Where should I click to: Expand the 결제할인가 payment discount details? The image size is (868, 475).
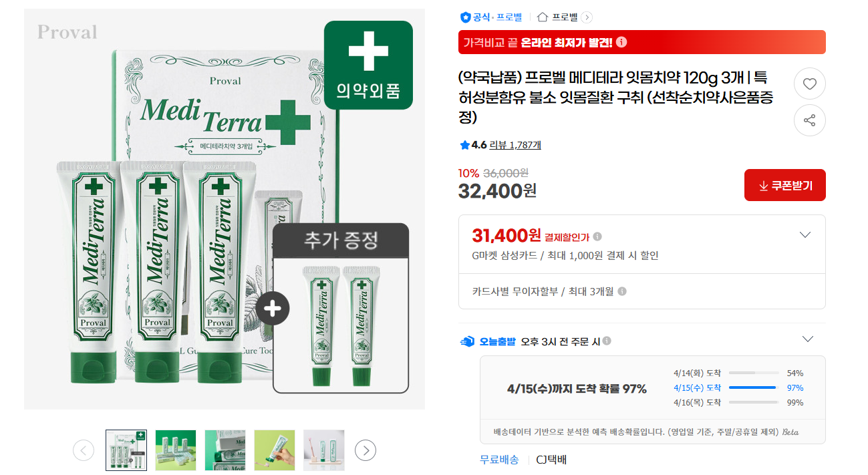point(805,235)
